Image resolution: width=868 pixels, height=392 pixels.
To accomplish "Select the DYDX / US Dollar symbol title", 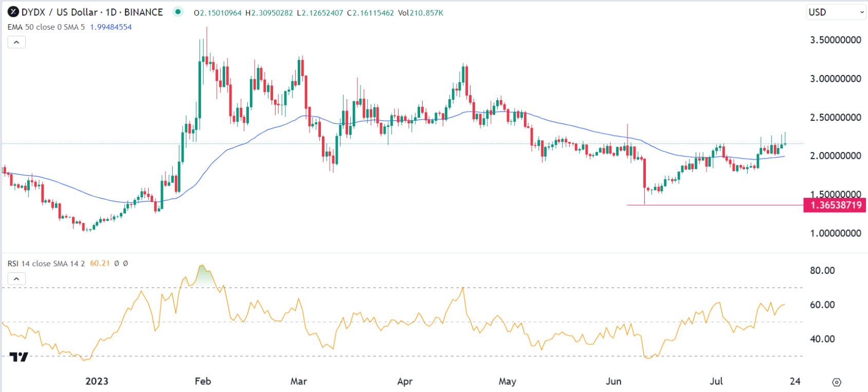I will (92, 12).
